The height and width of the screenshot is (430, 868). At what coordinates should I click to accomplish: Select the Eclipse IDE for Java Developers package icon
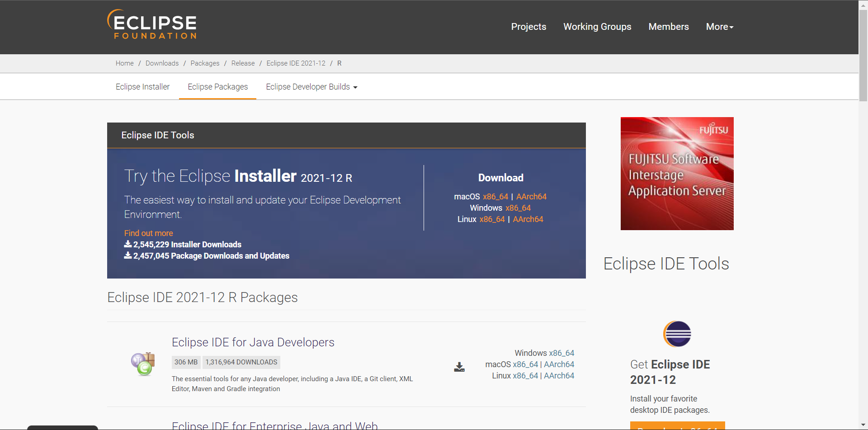[142, 364]
